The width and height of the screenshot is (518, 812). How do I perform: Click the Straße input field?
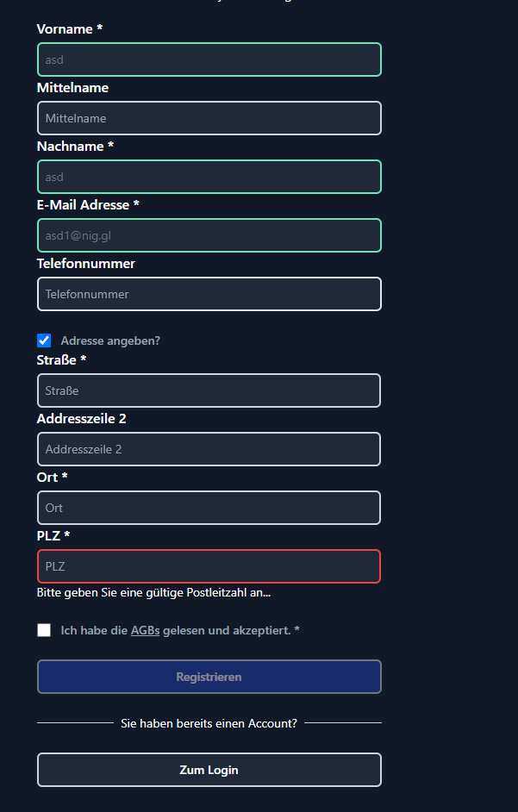pyautogui.click(x=209, y=390)
